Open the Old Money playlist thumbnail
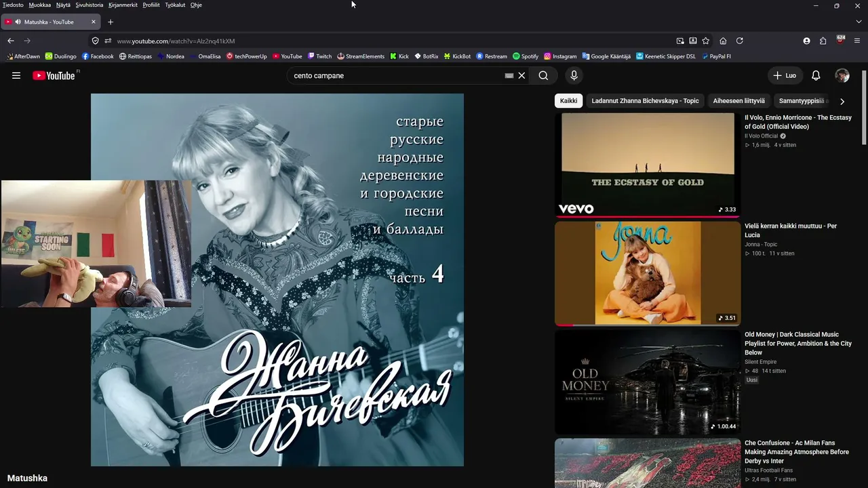Viewport: 868px width, 488px height. click(x=648, y=382)
